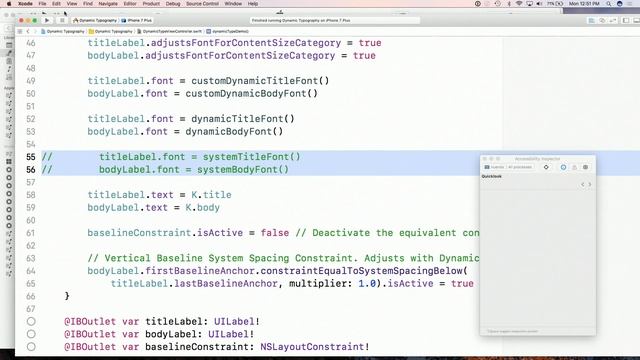Run the project with the Play button
The width and height of the screenshot is (640, 360).
click(47, 20)
